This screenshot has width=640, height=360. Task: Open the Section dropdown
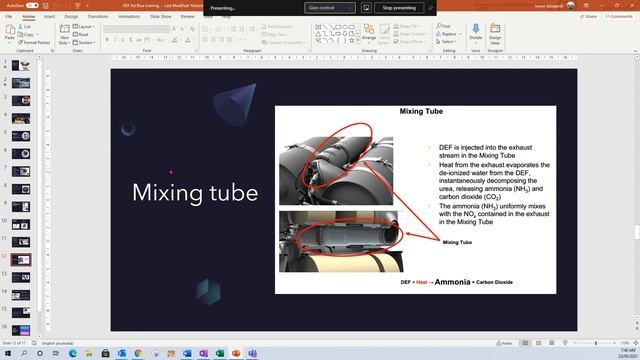click(x=84, y=42)
